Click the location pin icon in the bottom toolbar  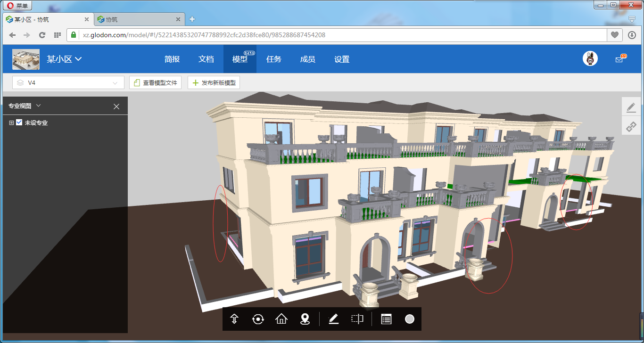tap(305, 319)
